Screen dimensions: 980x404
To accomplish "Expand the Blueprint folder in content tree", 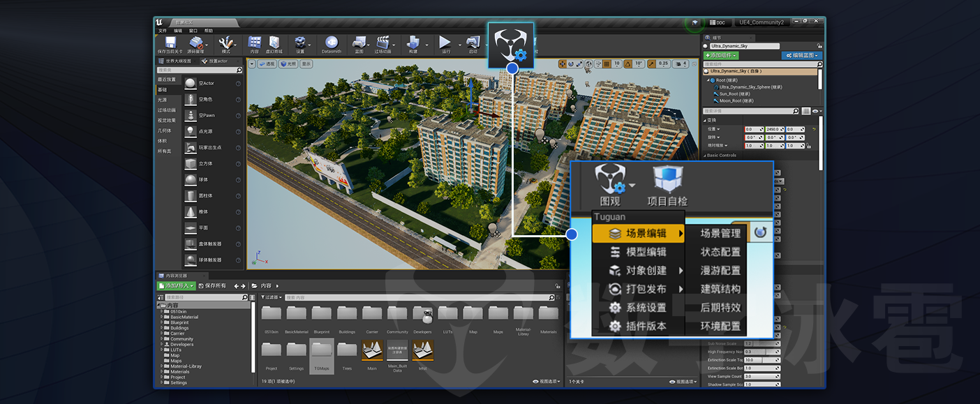I will pos(162,322).
